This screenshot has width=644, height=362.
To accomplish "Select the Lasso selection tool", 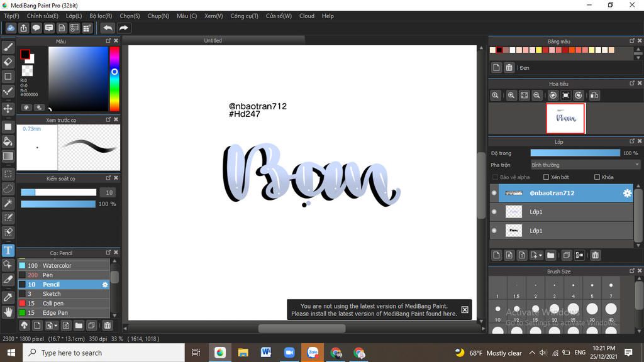I will (x=8, y=189).
